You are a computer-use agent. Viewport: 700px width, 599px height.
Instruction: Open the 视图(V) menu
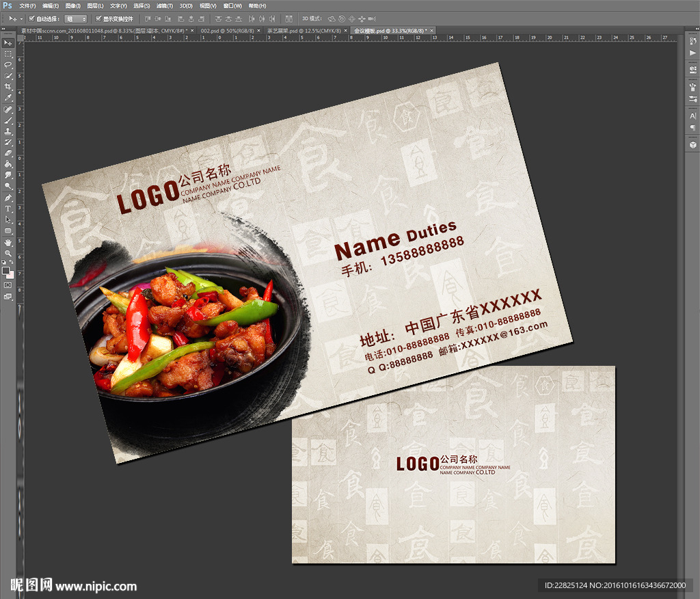pos(208,5)
